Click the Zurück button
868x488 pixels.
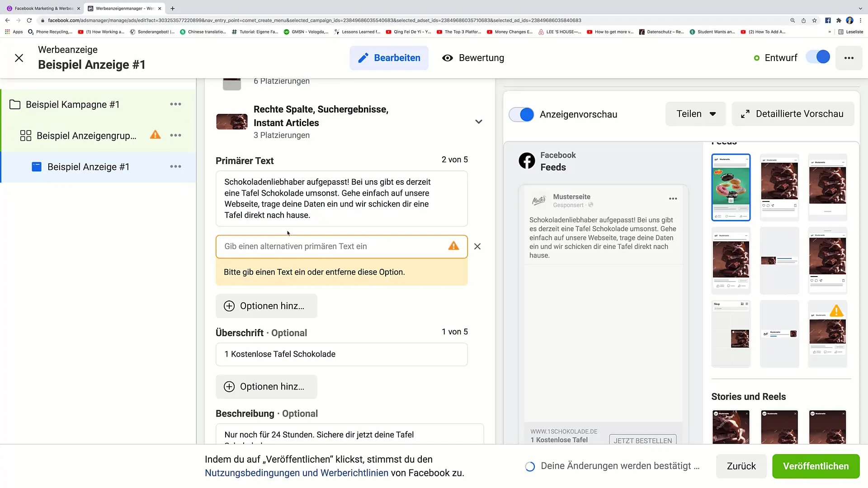point(741,466)
